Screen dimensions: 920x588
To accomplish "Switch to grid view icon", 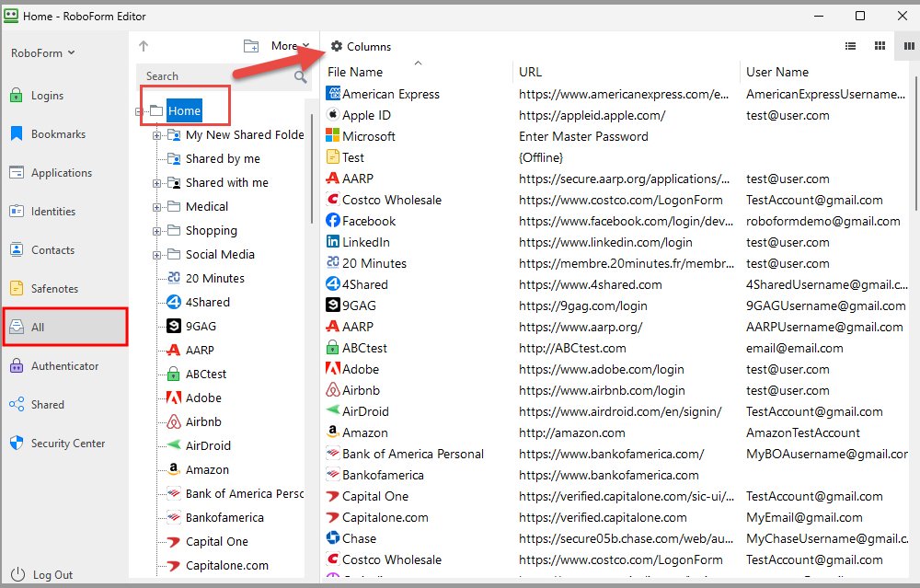I will click(x=880, y=46).
